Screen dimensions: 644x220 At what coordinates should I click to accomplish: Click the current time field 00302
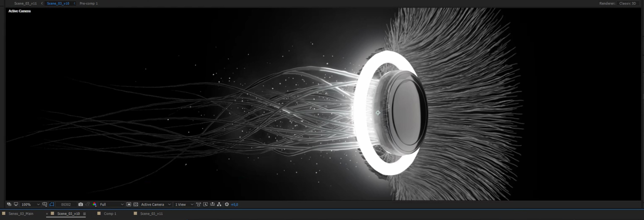click(x=66, y=205)
